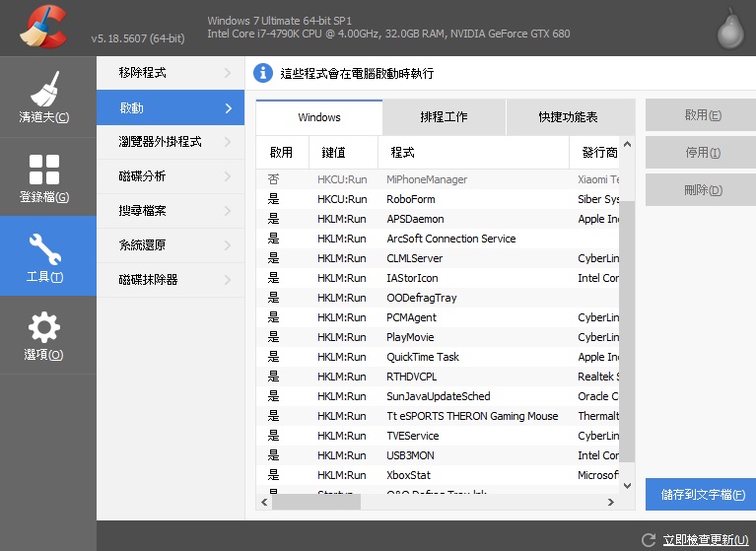Select 移除程式 (Uninstall) menu item
756x551 pixels.
tap(171, 73)
